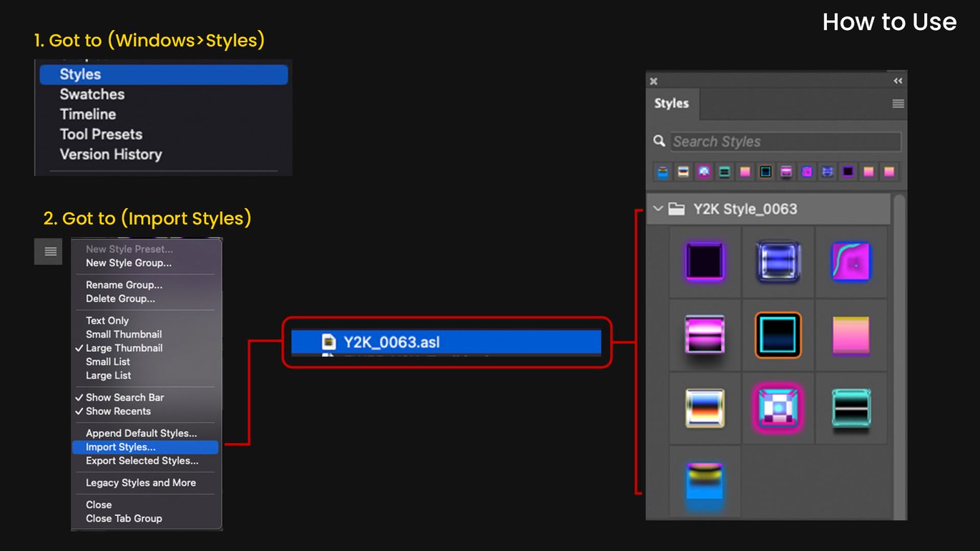Select Styles in the Window menu

80,74
